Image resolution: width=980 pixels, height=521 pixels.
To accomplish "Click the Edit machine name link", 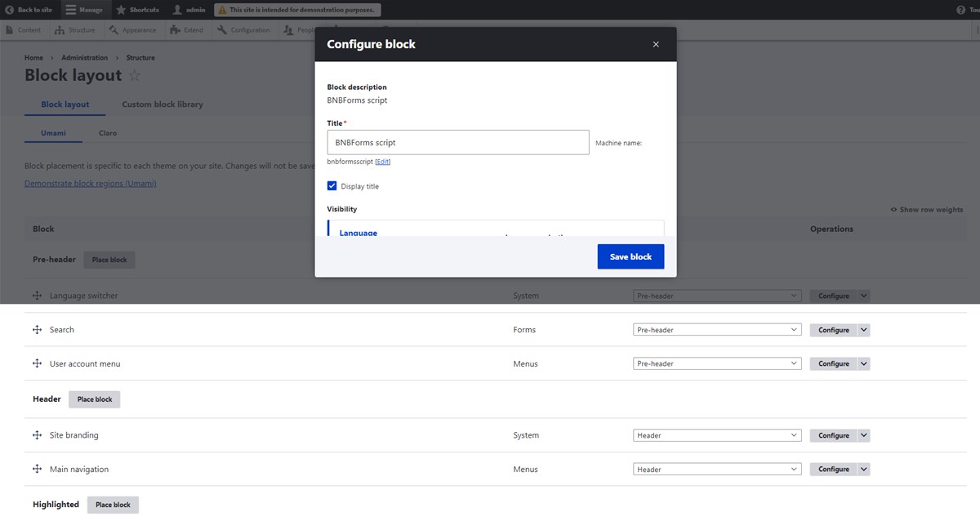I will 383,162.
